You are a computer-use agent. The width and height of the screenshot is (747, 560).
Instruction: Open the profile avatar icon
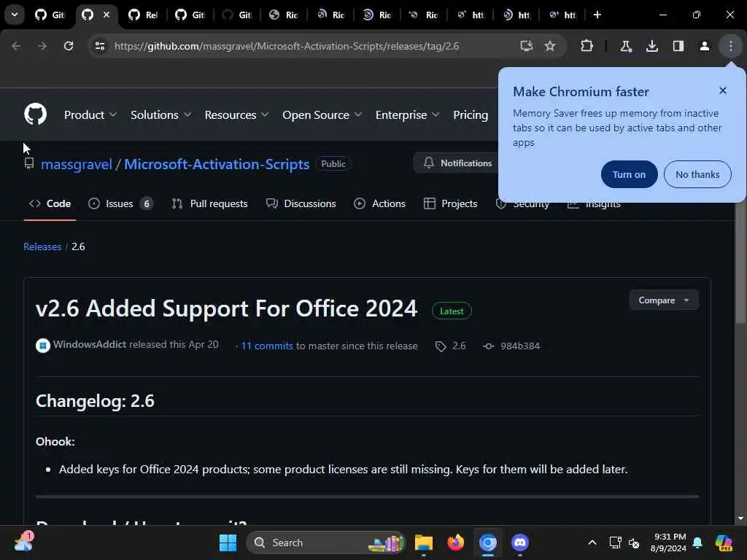click(x=704, y=46)
